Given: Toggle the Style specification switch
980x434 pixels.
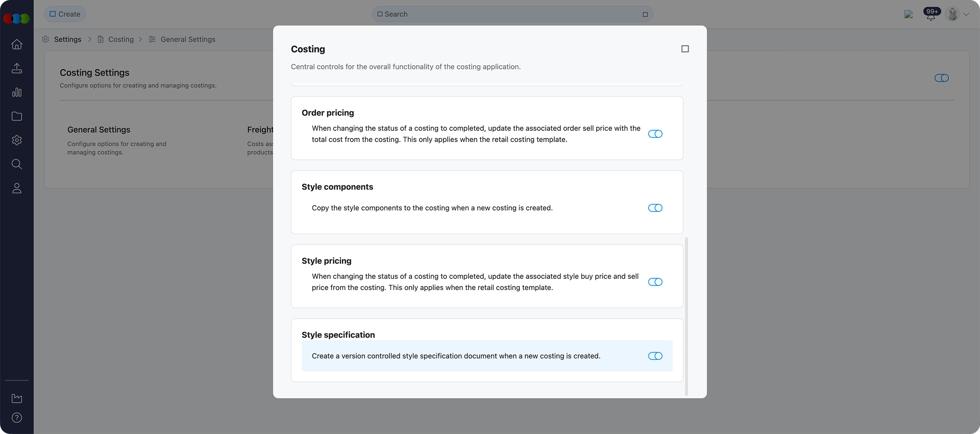Looking at the screenshot, I should tap(655, 356).
